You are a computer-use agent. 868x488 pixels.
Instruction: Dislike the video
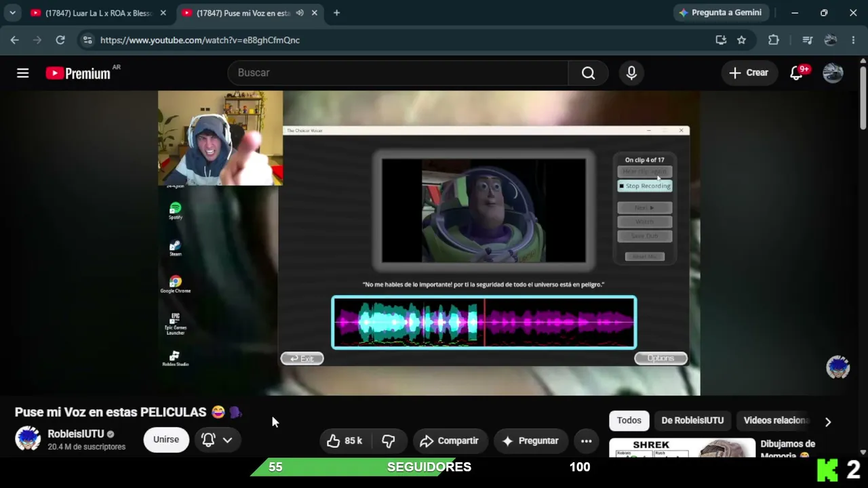389,441
